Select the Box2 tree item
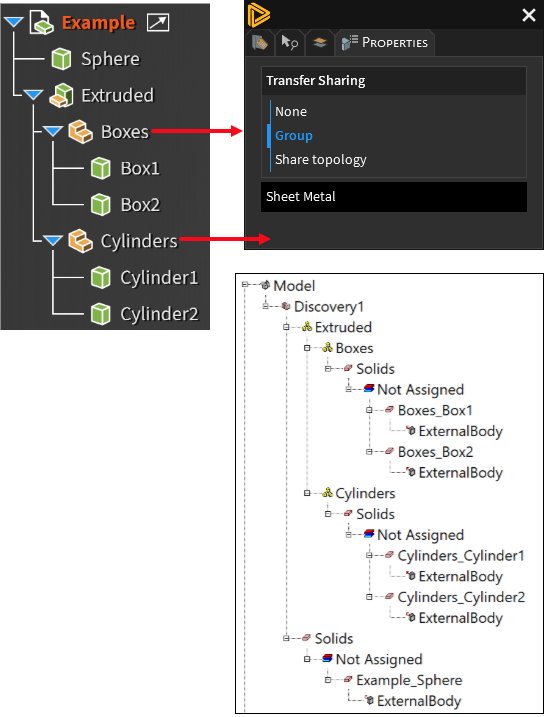The height and width of the screenshot is (717, 544). coord(140,205)
